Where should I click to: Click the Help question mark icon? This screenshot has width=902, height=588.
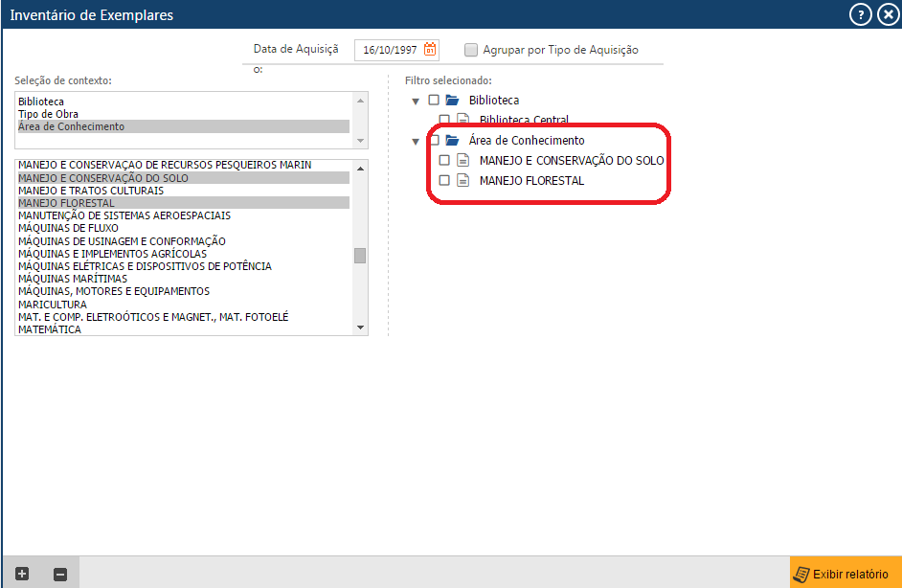860,14
